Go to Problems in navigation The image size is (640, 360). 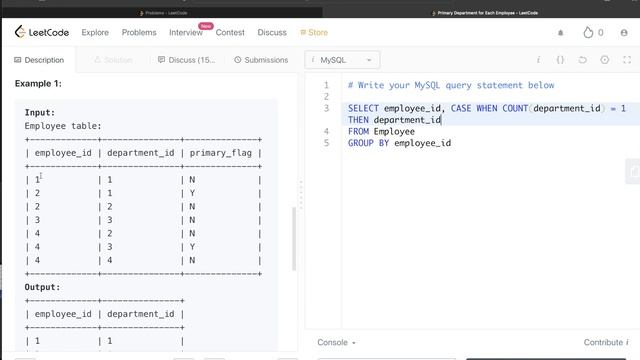139,33
